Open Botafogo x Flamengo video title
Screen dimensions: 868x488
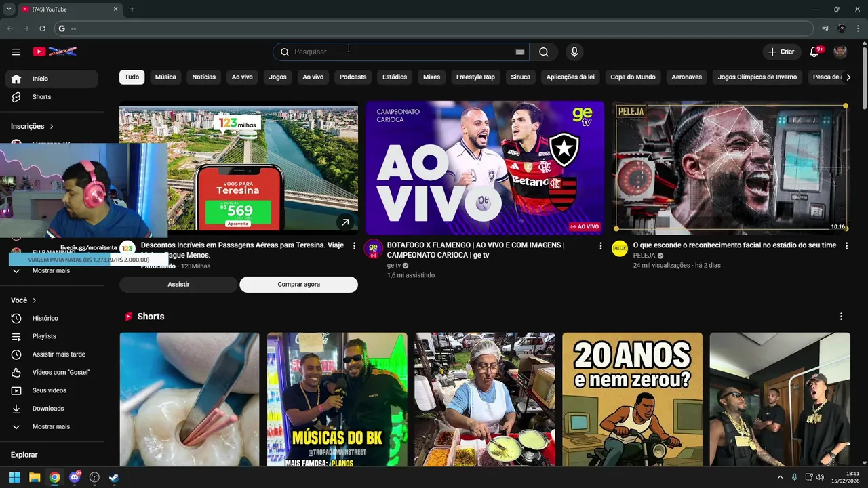pyautogui.click(x=475, y=250)
